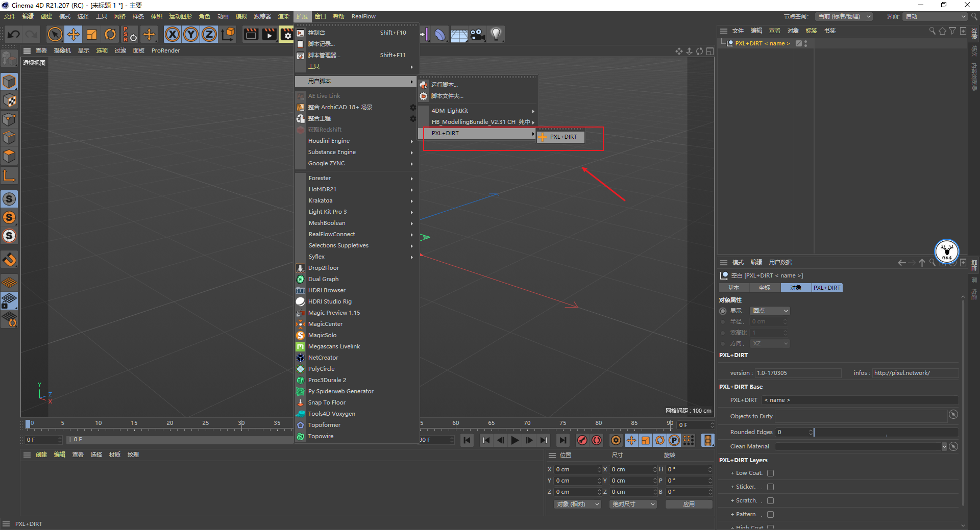Click Play Forwards button in timeline
The image size is (980, 530).
pyautogui.click(x=515, y=440)
